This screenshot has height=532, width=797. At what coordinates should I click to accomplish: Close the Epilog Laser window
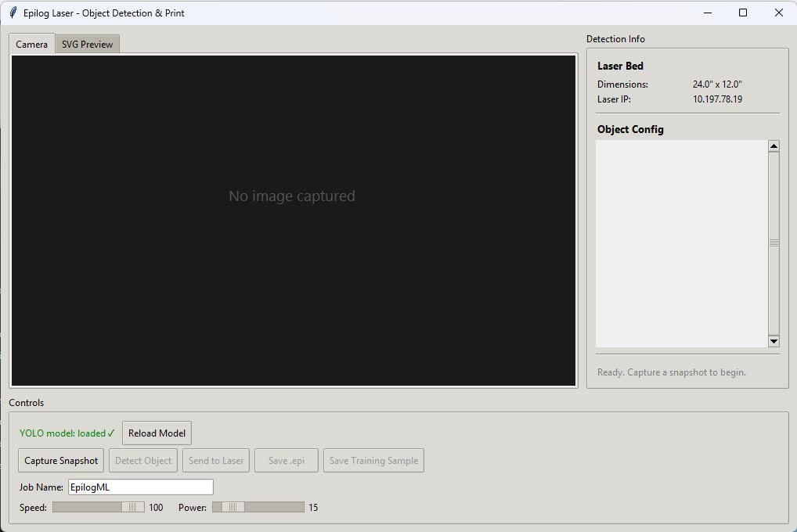pos(779,13)
